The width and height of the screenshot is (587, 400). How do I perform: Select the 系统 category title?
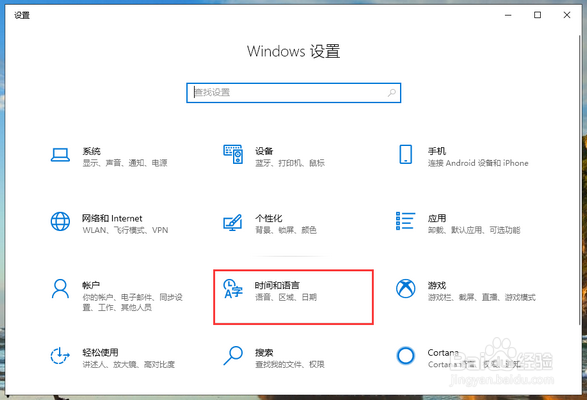click(92, 151)
